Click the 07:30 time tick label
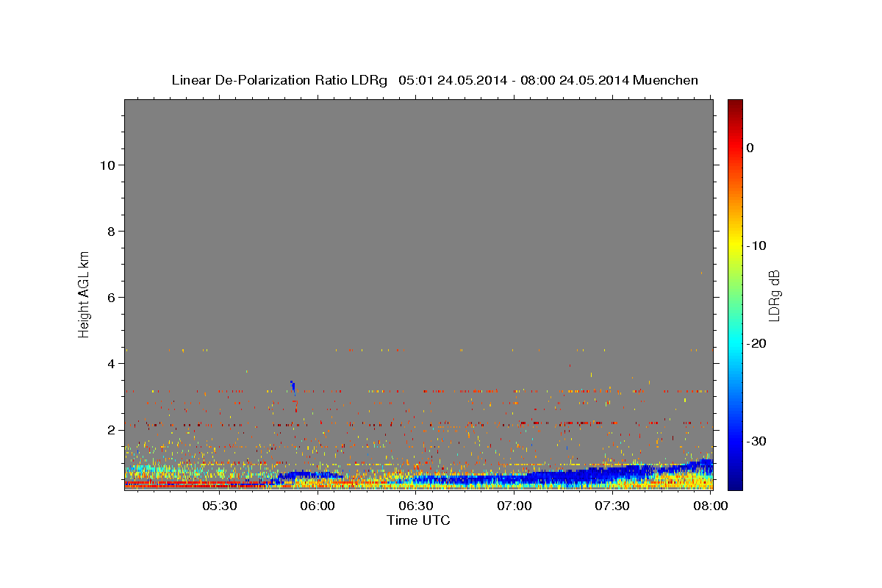The height and width of the screenshot is (588, 882). [612, 506]
